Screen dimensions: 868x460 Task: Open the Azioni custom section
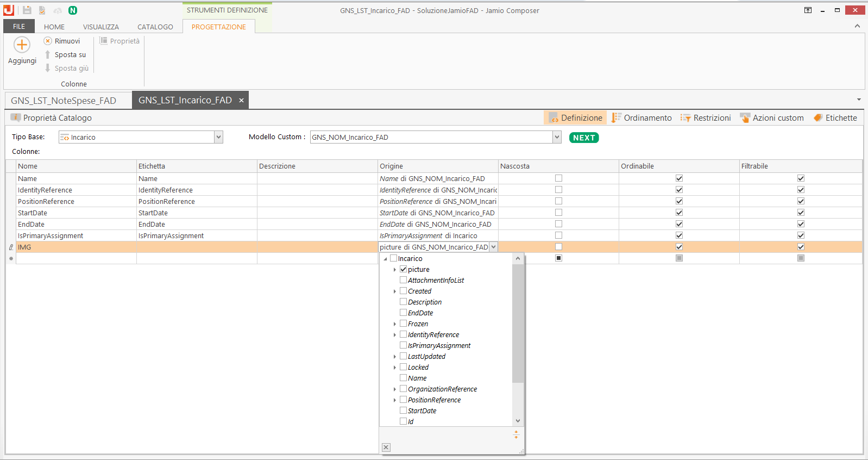pyautogui.click(x=772, y=118)
